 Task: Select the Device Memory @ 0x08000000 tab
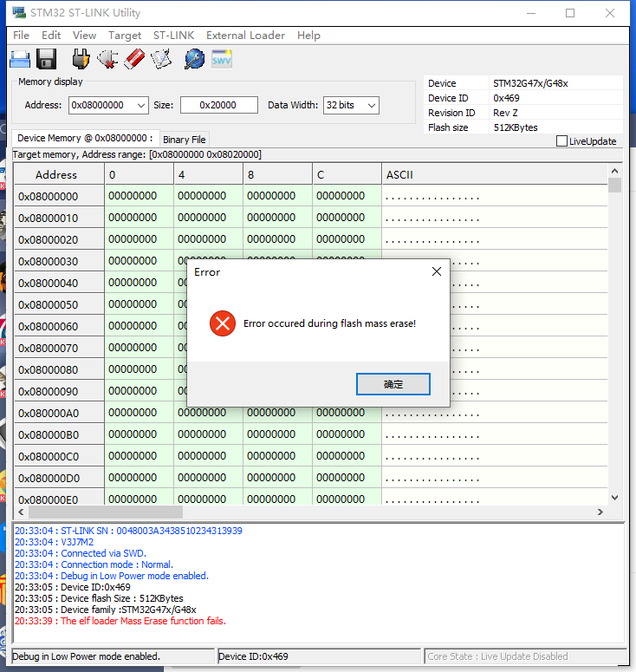(85, 138)
